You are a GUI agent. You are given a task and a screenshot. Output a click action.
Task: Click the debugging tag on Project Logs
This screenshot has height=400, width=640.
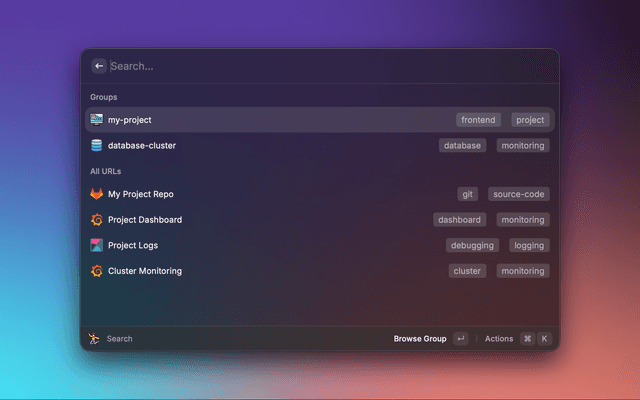point(472,246)
